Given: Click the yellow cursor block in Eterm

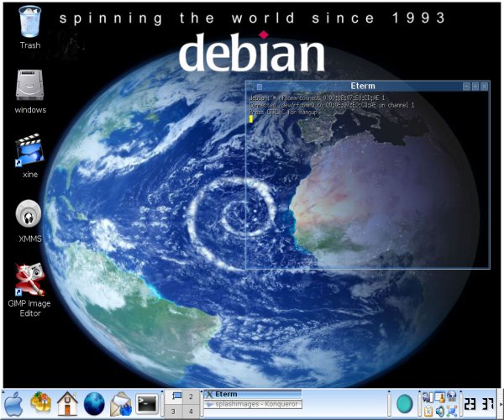Looking at the screenshot, I should pyautogui.click(x=251, y=119).
